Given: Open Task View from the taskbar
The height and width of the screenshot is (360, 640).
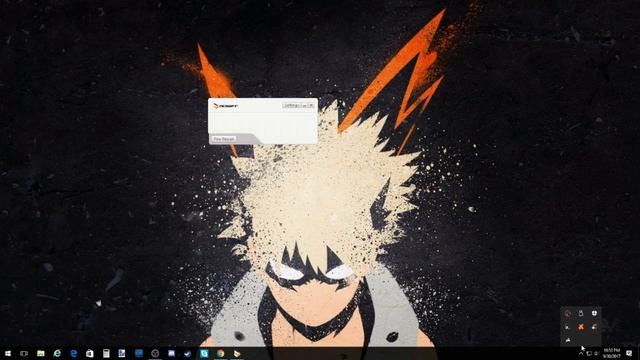Looking at the screenshot, I should [x=24, y=353].
